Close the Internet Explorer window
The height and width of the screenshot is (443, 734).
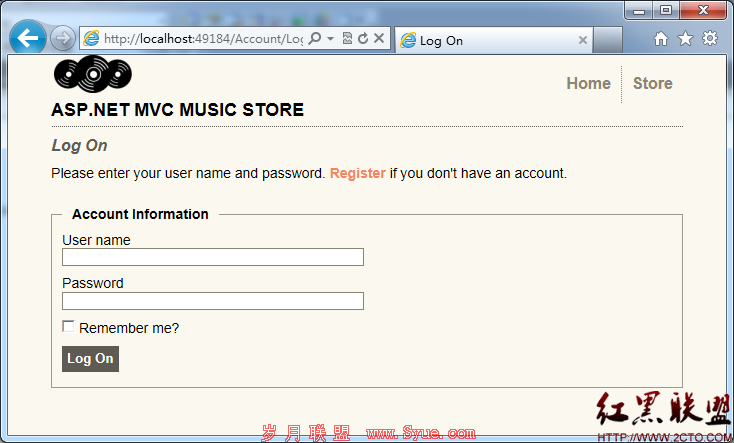(x=703, y=11)
